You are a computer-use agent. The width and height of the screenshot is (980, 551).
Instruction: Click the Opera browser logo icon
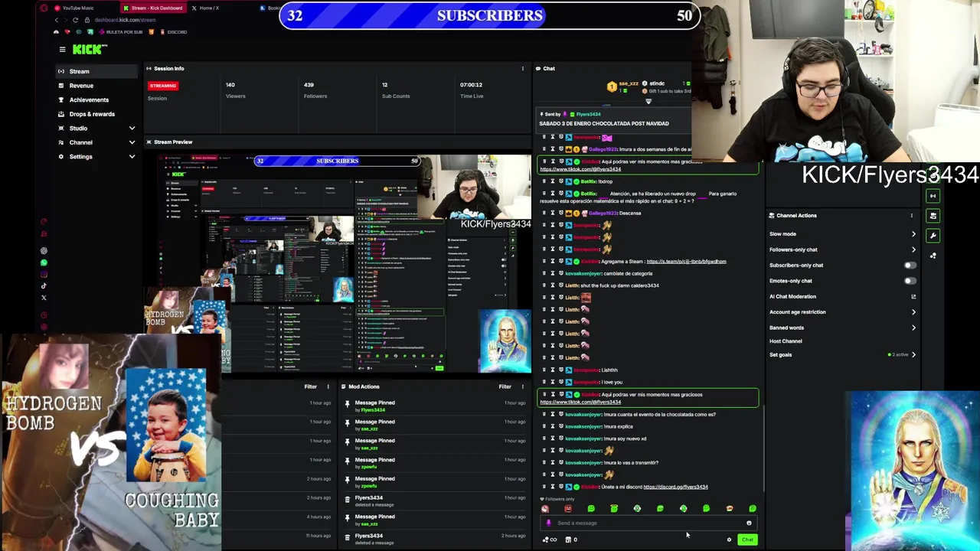pyautogui.click(x=44, y=8)
